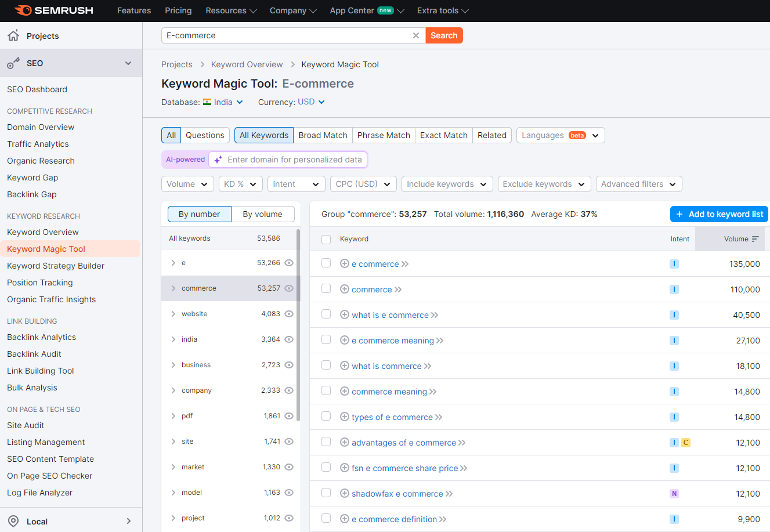This screenshot has width=770, height=532.
Task: Click double-arrow icon after 'fsn e commerce share price'
Action: tap(464, 468)
